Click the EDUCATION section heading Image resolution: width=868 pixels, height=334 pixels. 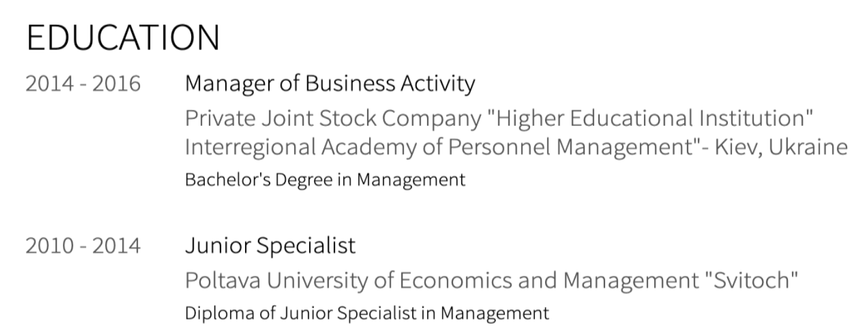pyautogui.click(x=123, y=38)
